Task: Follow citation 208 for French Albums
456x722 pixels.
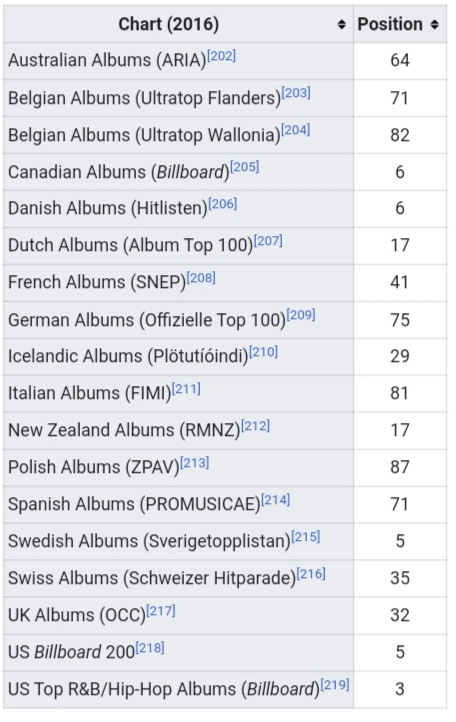Action: [201, 278]
